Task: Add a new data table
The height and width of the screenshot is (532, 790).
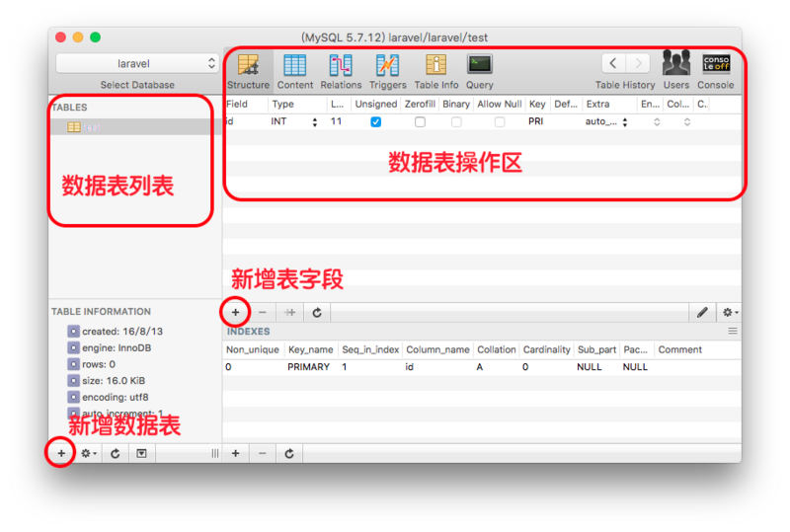Action: click(x=61, y=453)
